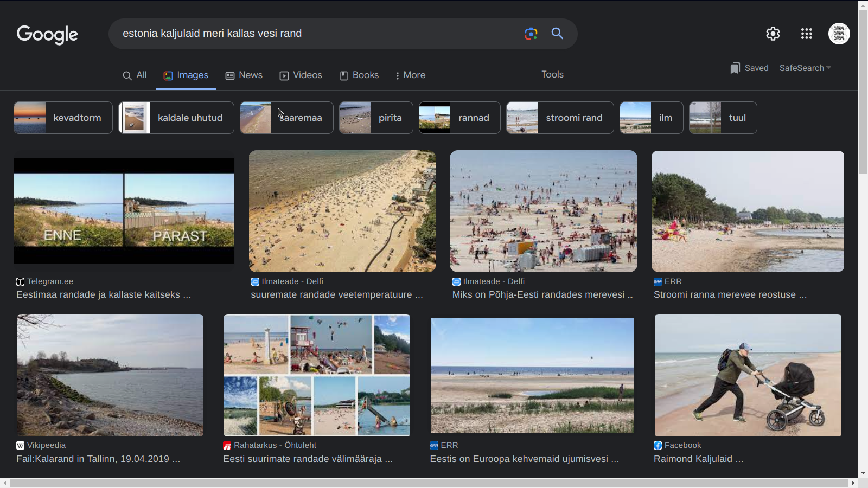Open the ENNE PÄRAST comparison image
The image size is (868, 488).
point(124,211)
